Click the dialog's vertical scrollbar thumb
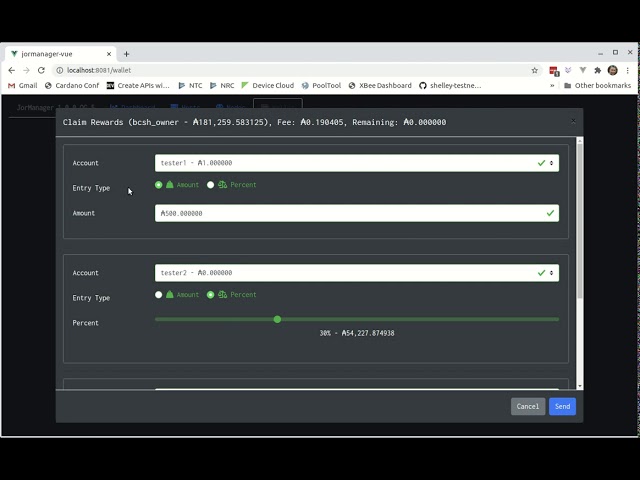This screenshot has height=480, width=640. tap(580, 223)
